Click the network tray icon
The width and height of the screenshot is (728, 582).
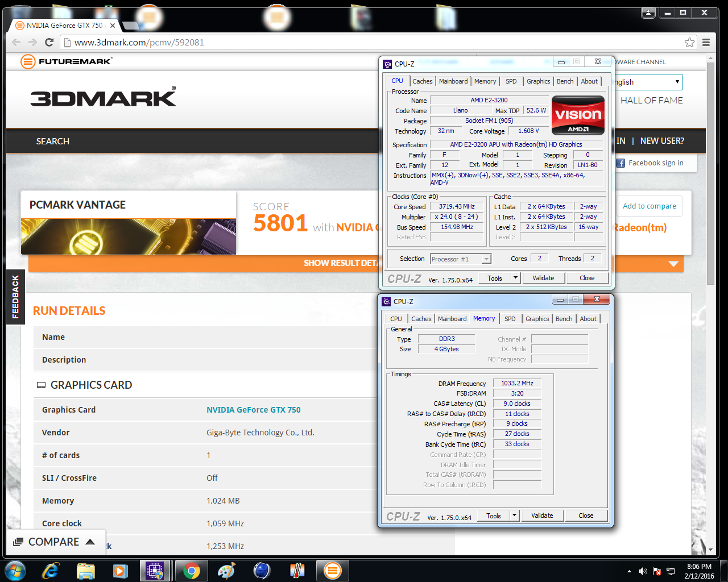coord(671,571)
